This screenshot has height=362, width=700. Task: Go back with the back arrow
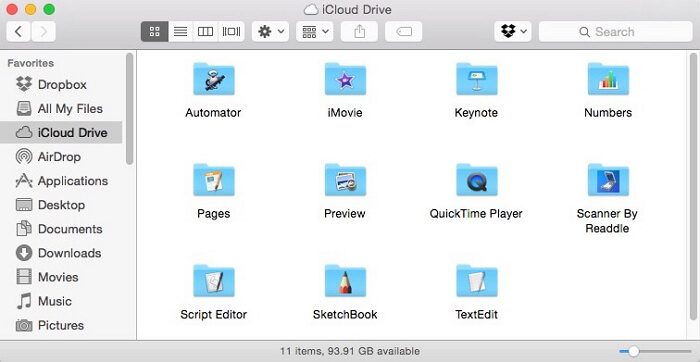(x=18, y=32)
